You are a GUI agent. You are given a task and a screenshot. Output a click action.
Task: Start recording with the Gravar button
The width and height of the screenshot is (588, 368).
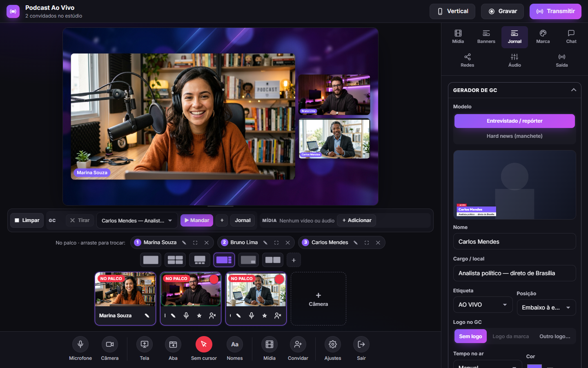click(x=503, y=11)
